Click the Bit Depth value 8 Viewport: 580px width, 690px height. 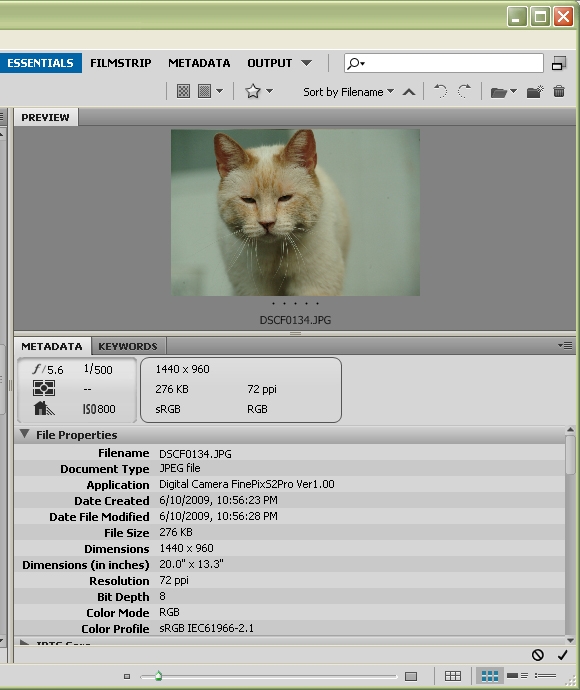pyautogui.click(x=162, y=596)
